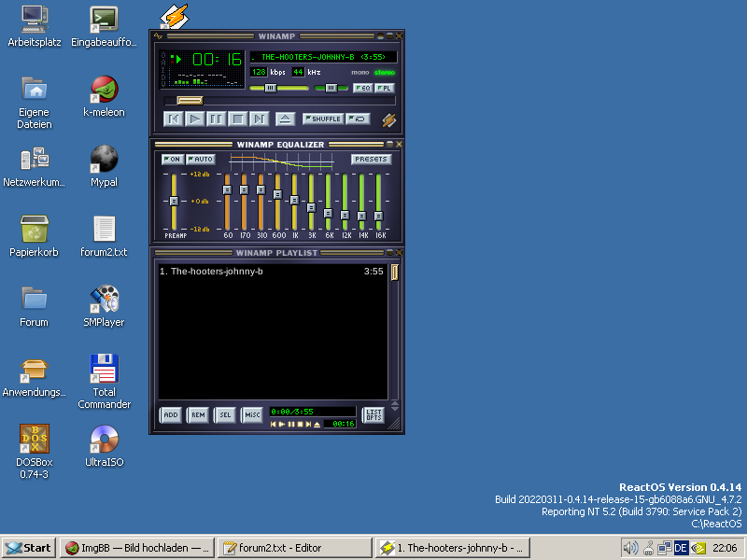Select the forum2.txt file icon
747x560 pixels.
104,237
